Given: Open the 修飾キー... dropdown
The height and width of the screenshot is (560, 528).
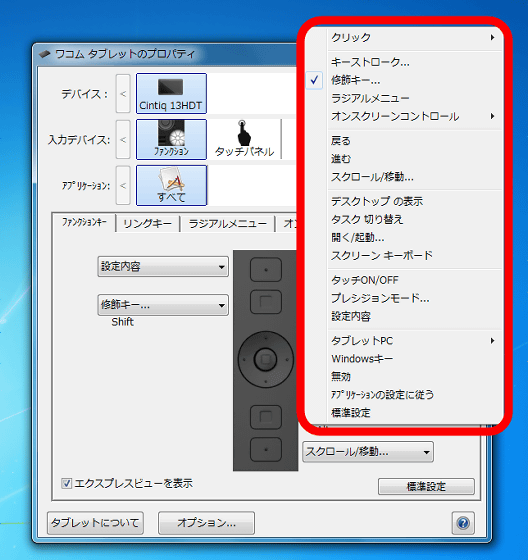Looking at the screenshot, I should click(x=163, y=305).
